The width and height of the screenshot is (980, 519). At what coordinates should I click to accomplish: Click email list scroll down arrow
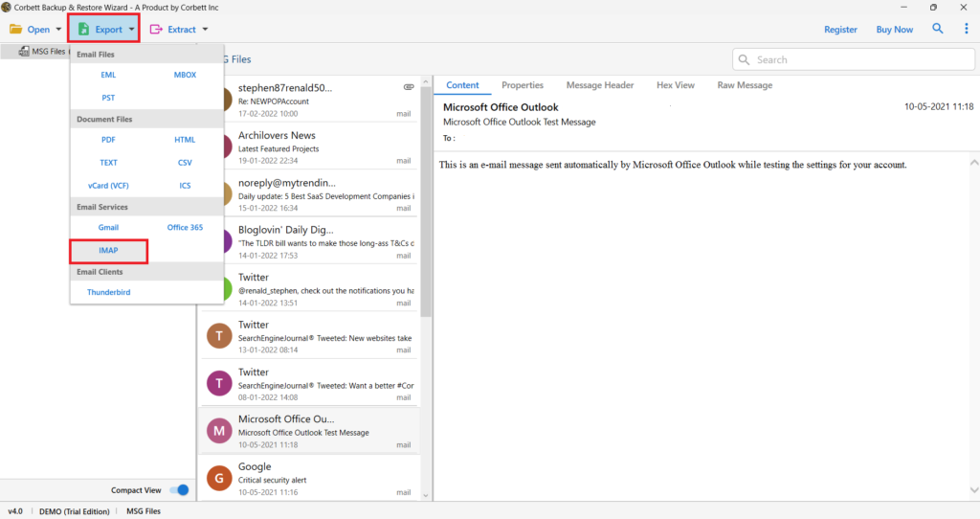[x=426, y=496]
